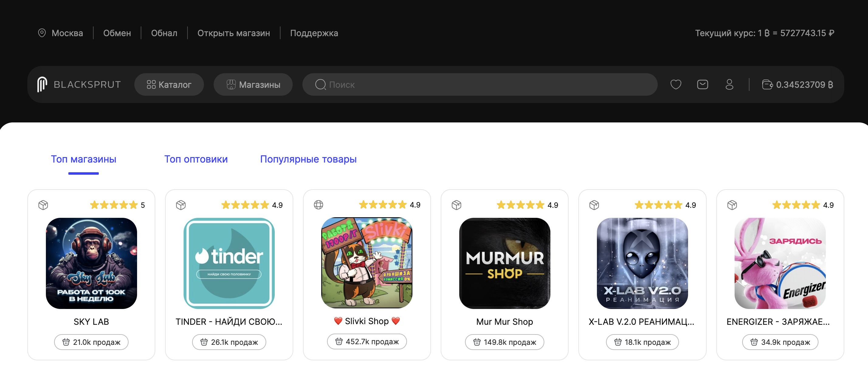Click the location pin icon beside Москва

coord(42,33)
